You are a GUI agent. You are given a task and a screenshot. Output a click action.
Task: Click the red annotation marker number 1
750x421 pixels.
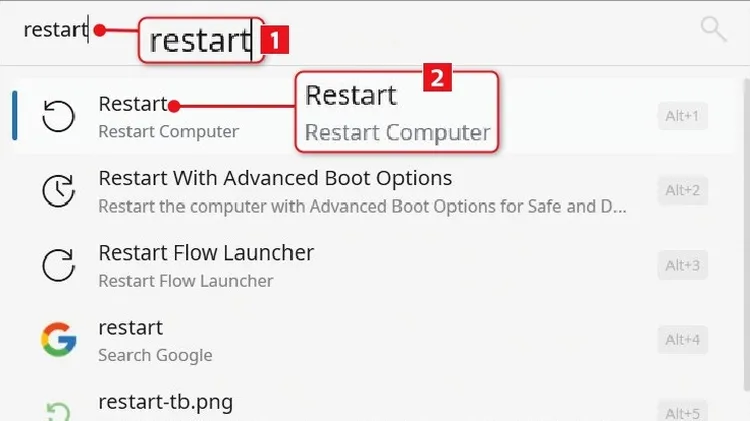point(274,39)
